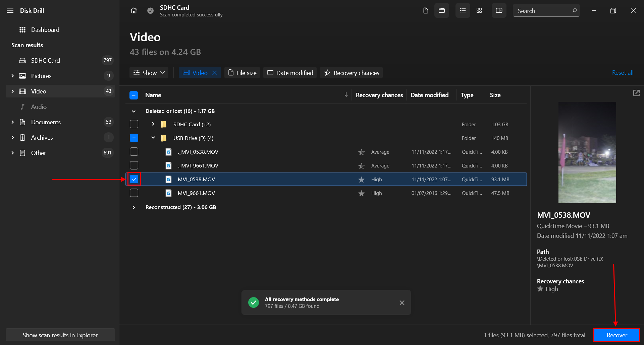Open Date modified filter
This screenshot has height=345, width=644.
coord(290,73)
